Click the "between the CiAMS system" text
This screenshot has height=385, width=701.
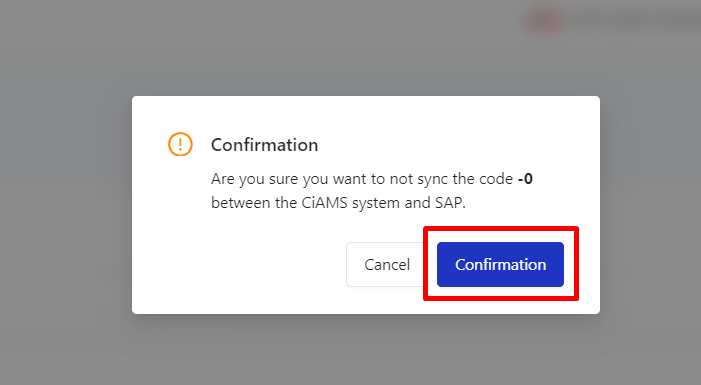click(x=302, y=203)
